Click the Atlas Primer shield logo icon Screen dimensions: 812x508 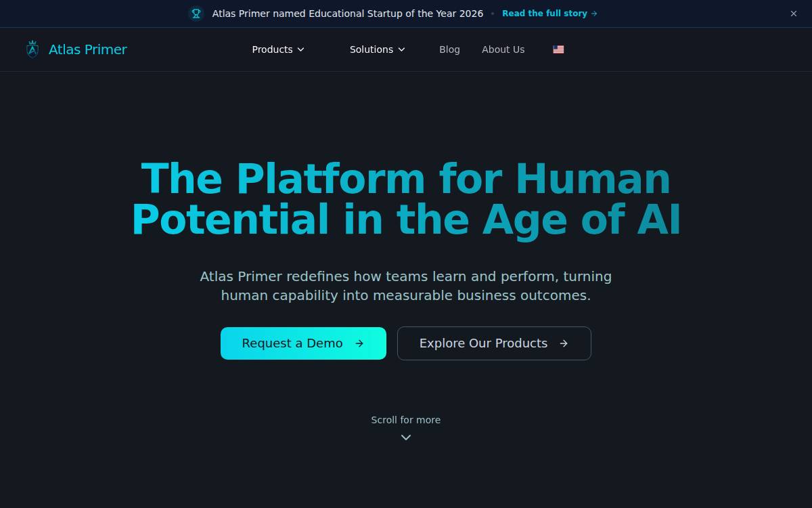pyautogui.click(x=32, y=49)
